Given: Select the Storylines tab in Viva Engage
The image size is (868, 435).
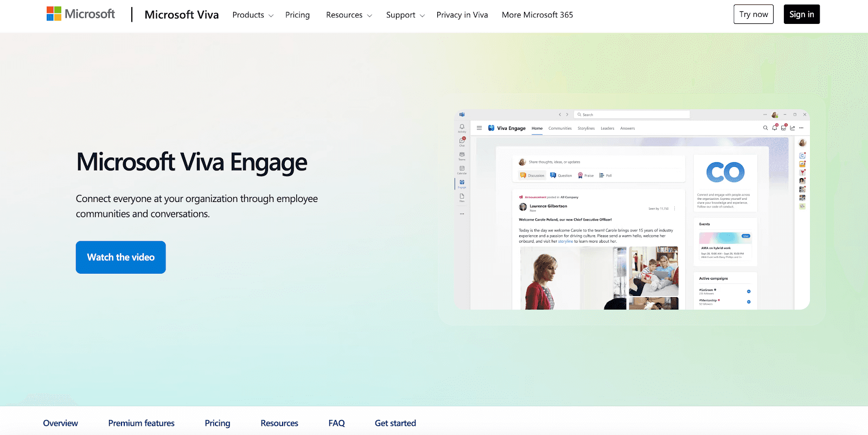Looking at the screenshot, I should 586,129.
